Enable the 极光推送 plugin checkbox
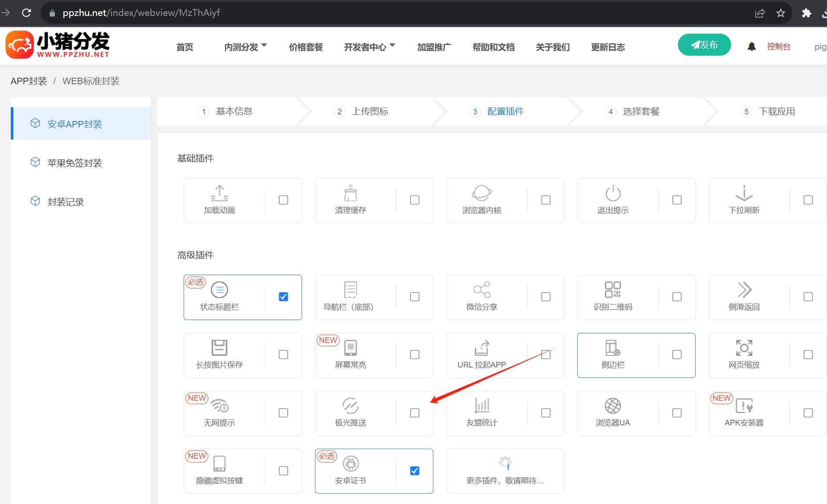The width and height of the screenshot is (827, 504). (x=414, y=413)
